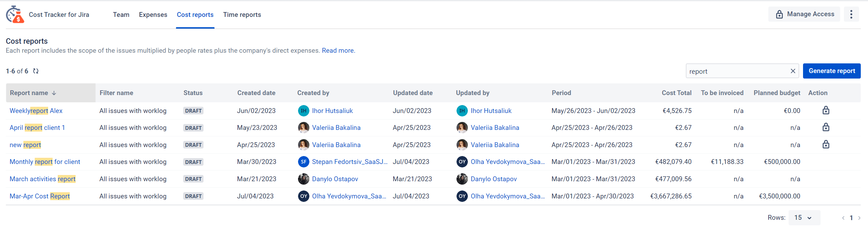Click Stepan Fedortsiv_SaaSJ... creator name
Image resolution: width=868 pixels, height=237 pixels.
click(350, 162)
